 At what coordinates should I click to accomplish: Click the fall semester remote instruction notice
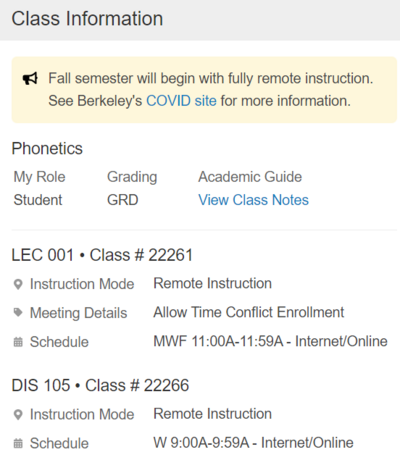point(204,90)
